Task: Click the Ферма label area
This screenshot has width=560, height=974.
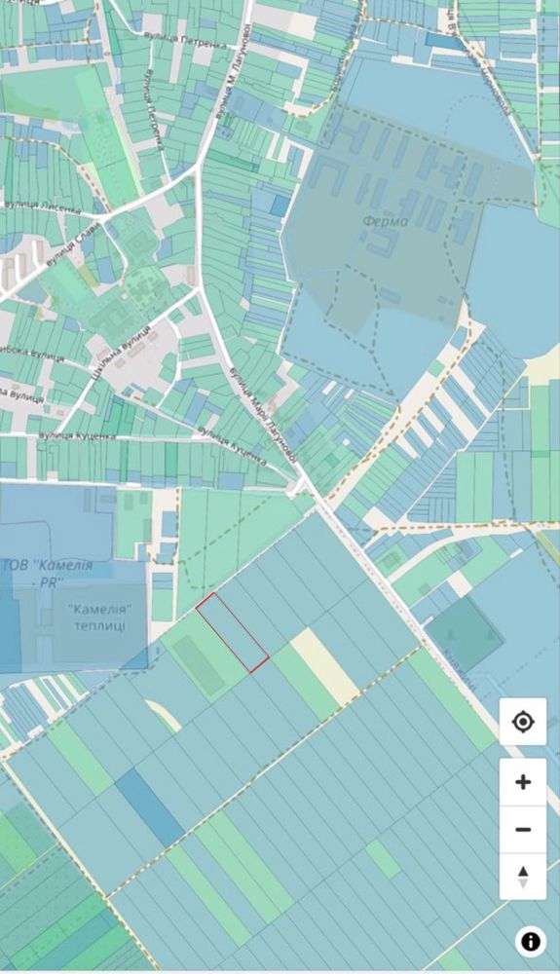Action: click(x=386, y=221)
